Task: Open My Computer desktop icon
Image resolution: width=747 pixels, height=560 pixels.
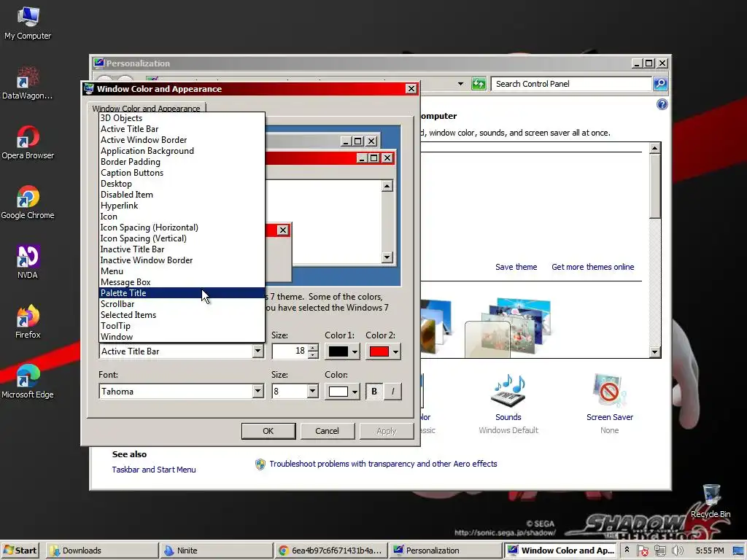Action: pyautogui.click(x=28, y=23)
